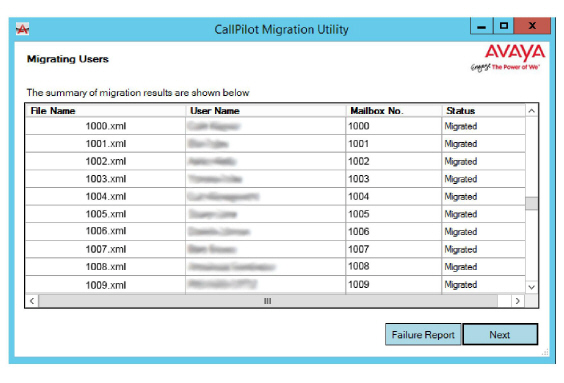The width and height of the screenshot is (564, 383).
Task: Click the Avaya application icon in title bar
Action: tap(22, 29)
